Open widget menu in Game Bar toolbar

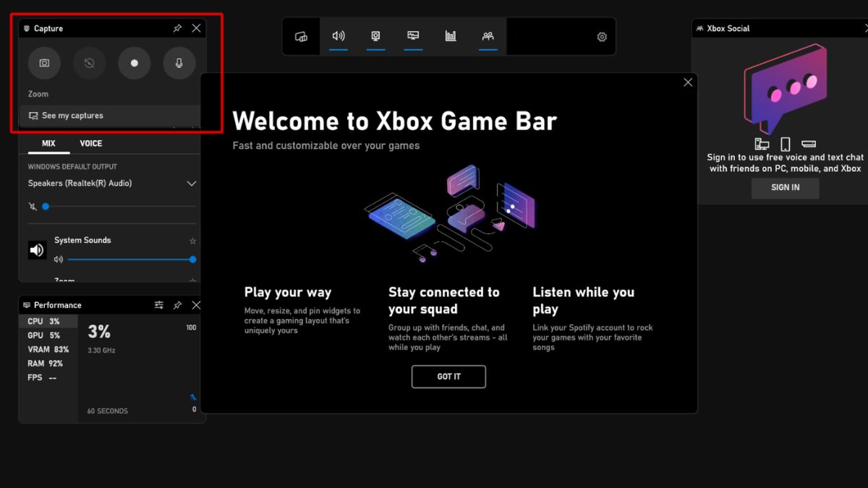(x=302, y=37)
